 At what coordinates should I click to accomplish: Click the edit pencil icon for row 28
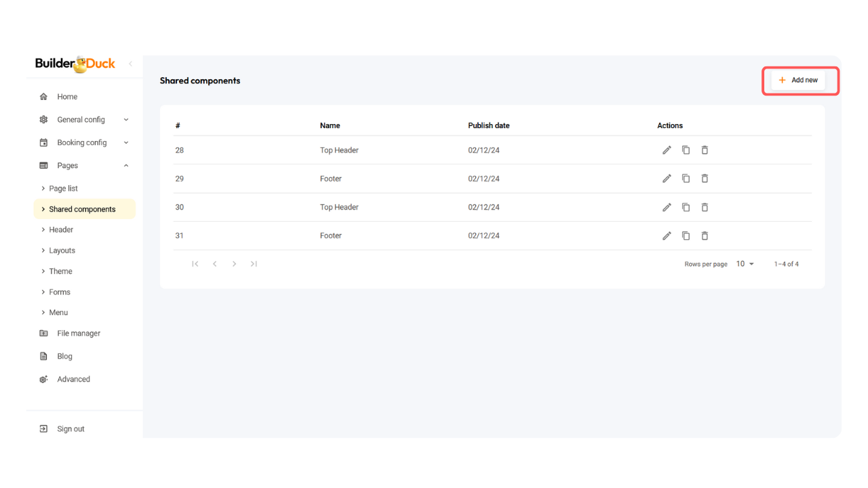(x=667, y=150)
